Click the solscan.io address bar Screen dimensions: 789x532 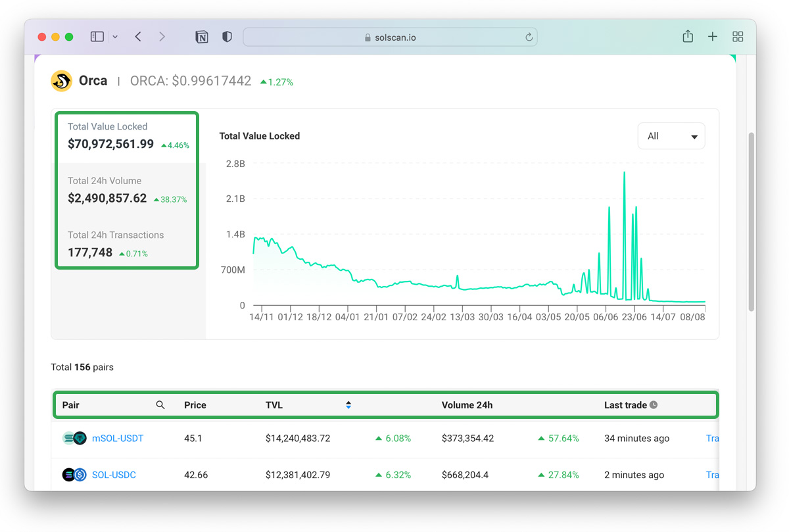(390, 37)
